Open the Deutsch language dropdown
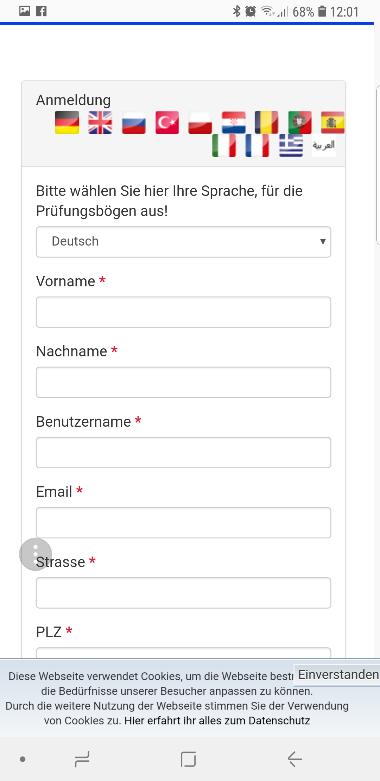This screenshot has width=380, height=781. coord(183,242)
